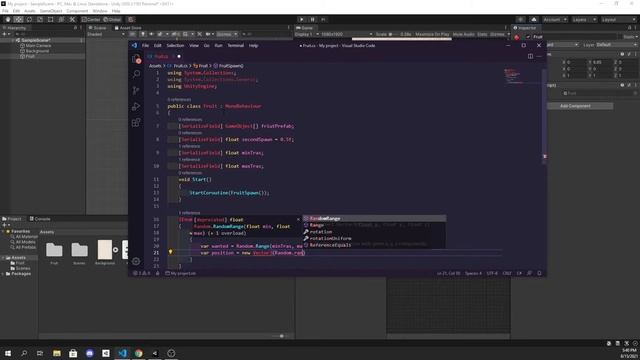Open Layout dropdown in Unity toolbar

coord(618,20)
